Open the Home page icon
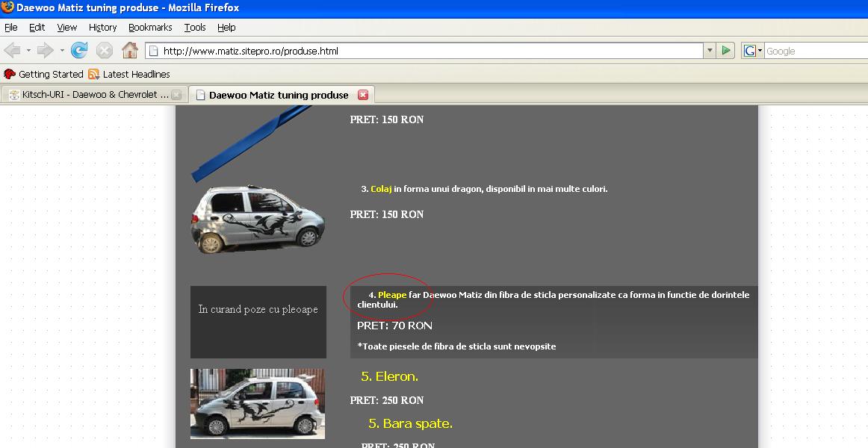868x448 pixels. (129, 50)
